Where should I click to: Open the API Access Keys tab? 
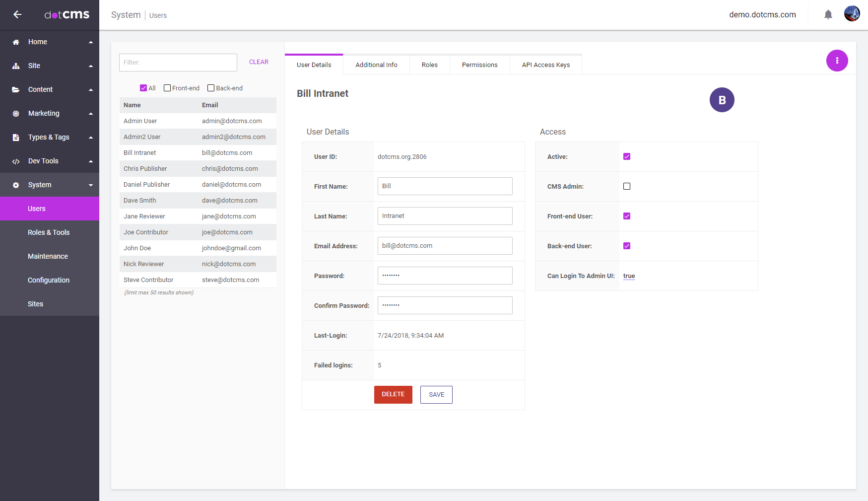point(545,65)
